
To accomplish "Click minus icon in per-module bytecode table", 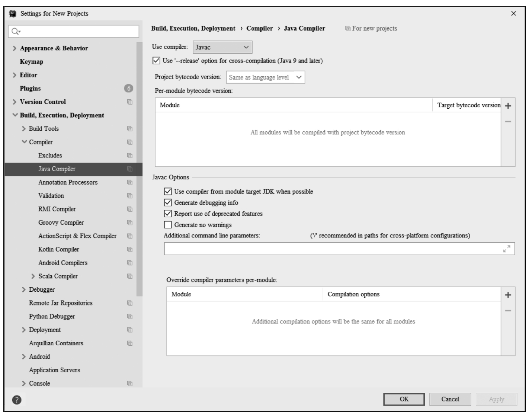I will (508, 122).
